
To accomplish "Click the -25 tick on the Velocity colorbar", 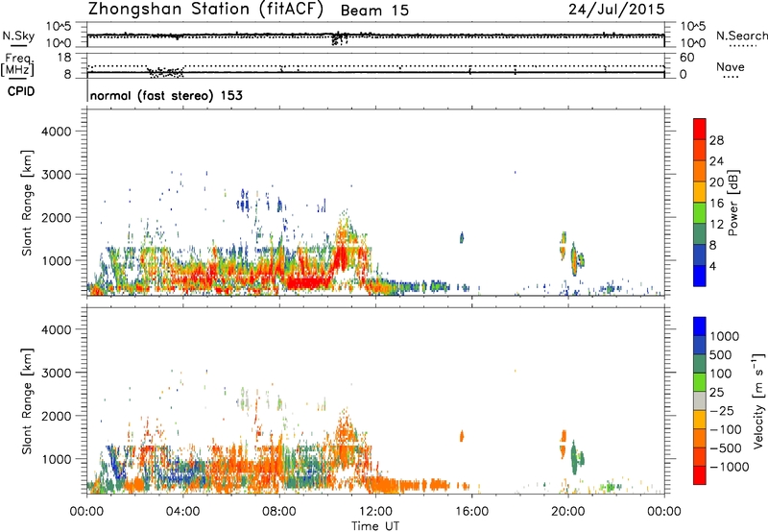I will coord(722,410).
